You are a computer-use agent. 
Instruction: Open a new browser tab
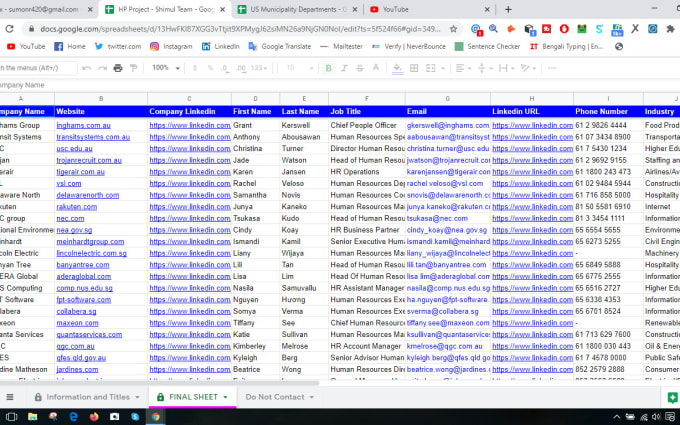pos(508,9)
